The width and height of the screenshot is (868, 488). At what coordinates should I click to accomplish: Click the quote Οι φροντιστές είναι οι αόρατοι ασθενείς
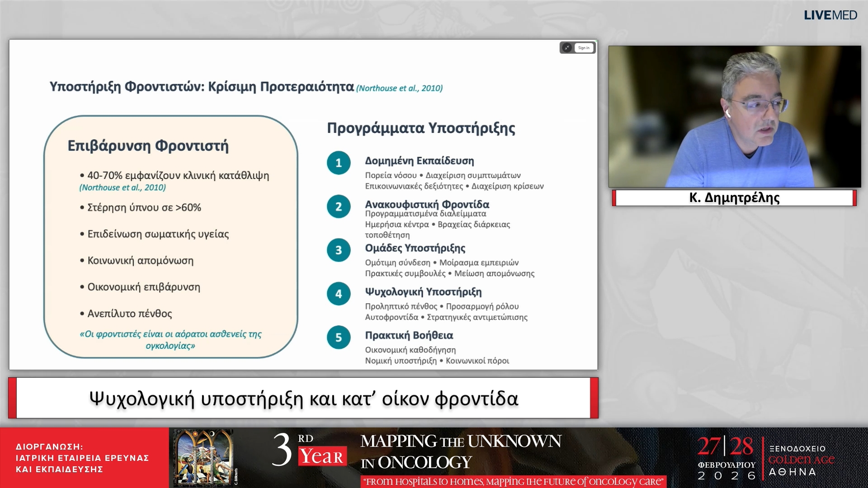(x=170, y=340)
